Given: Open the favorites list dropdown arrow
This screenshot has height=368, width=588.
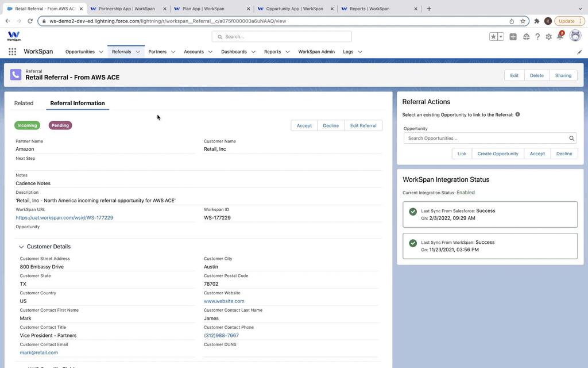Looking at the screenshot, I should pos(501,36).
